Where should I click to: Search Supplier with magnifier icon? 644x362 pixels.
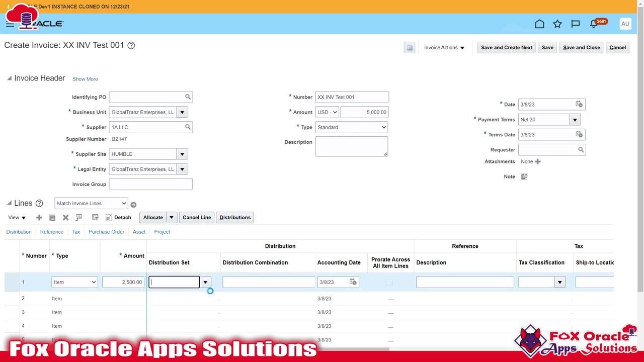coord(188,127)
